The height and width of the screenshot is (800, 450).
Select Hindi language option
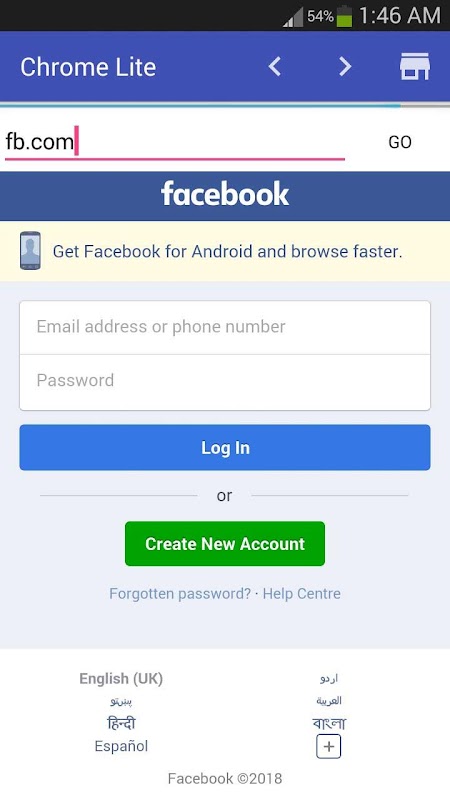point(121,723)
